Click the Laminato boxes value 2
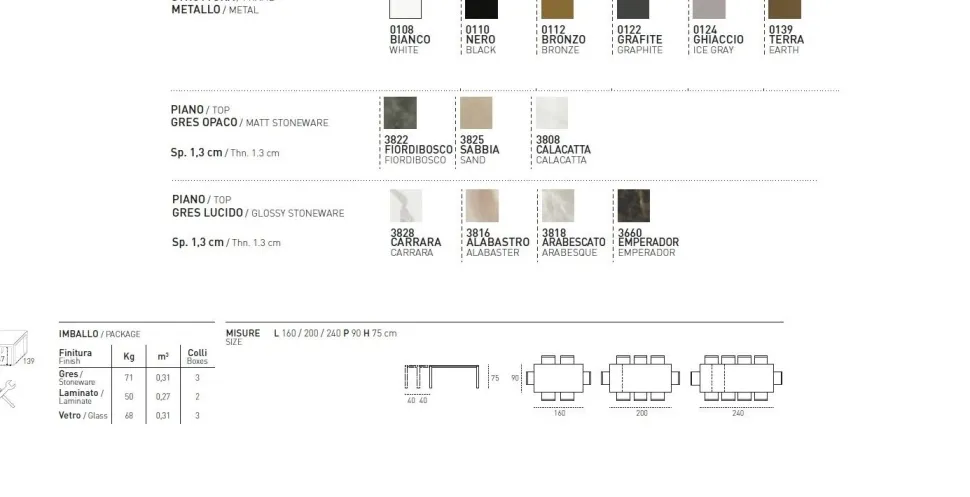Image resolution: width=970 pixels, height=497 pixels. 197,397
